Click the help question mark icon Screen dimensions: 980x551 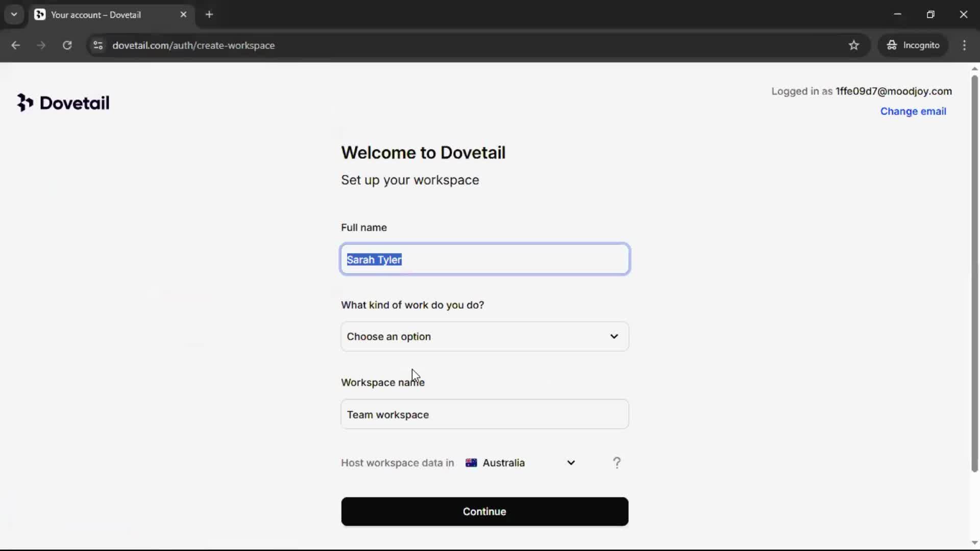pos(617,463)
